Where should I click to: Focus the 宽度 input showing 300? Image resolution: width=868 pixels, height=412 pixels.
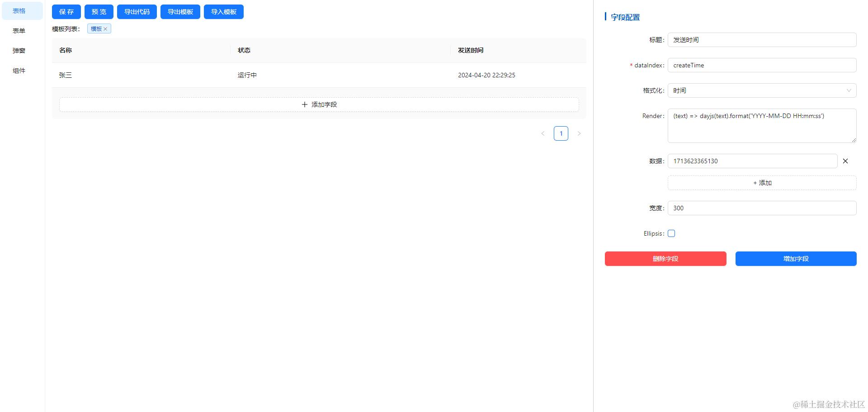point(762,208)
